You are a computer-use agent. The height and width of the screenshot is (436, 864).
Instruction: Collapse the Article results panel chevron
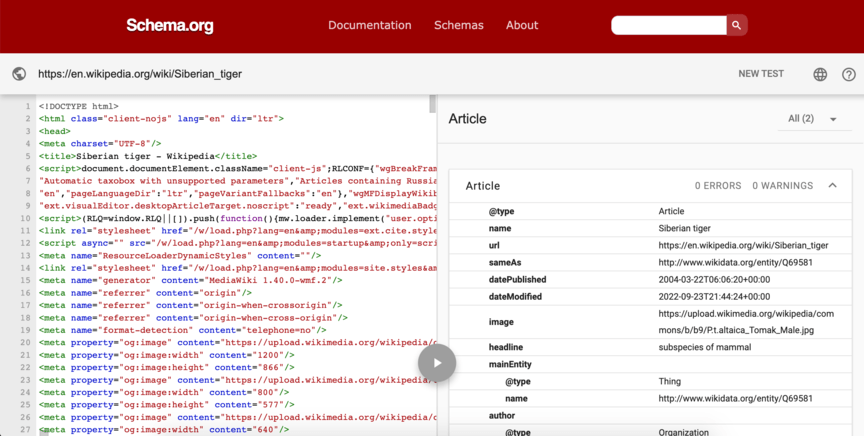[x=833, y=186]
